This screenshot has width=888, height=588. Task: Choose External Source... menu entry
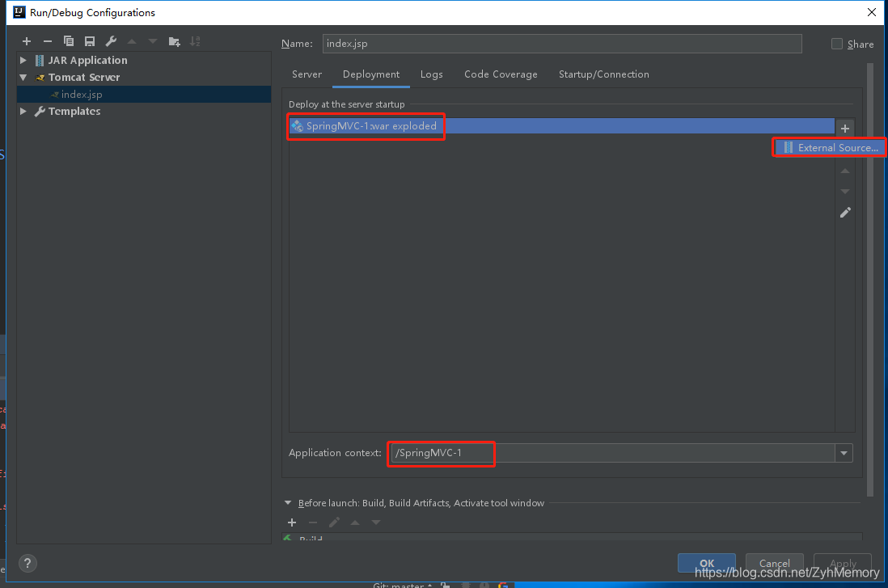(830, 148)
